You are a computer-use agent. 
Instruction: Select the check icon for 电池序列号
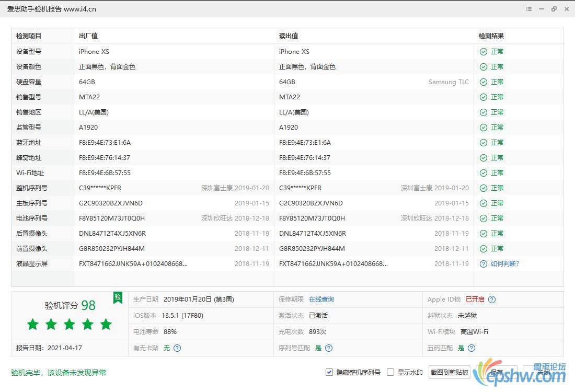coord(484,218)
